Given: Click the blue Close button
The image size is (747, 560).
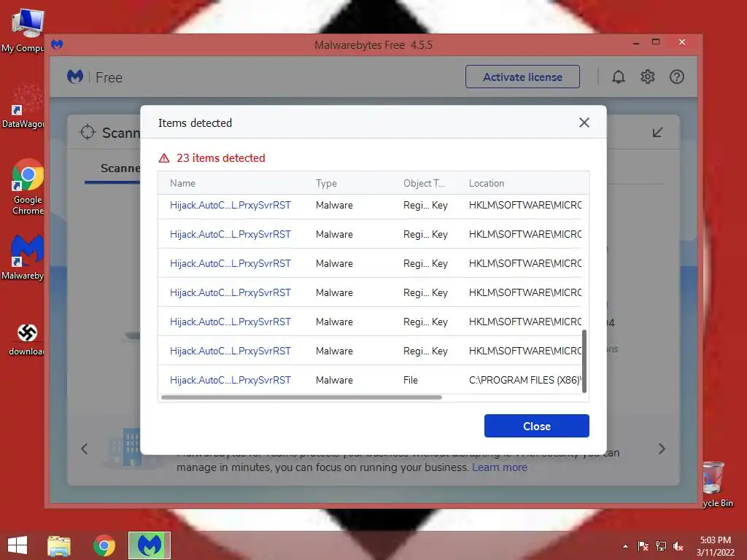Looking at the screenshot, I should click(x=536, y=426).
